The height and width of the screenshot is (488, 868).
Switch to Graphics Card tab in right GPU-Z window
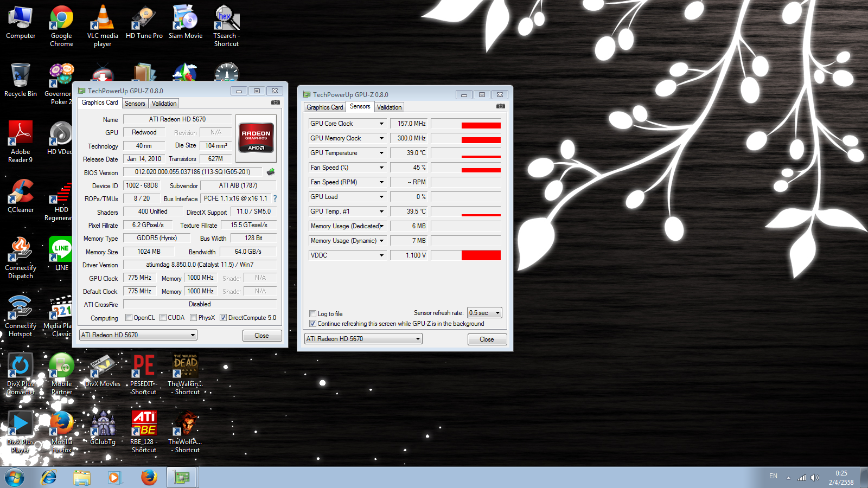[325, 107]
